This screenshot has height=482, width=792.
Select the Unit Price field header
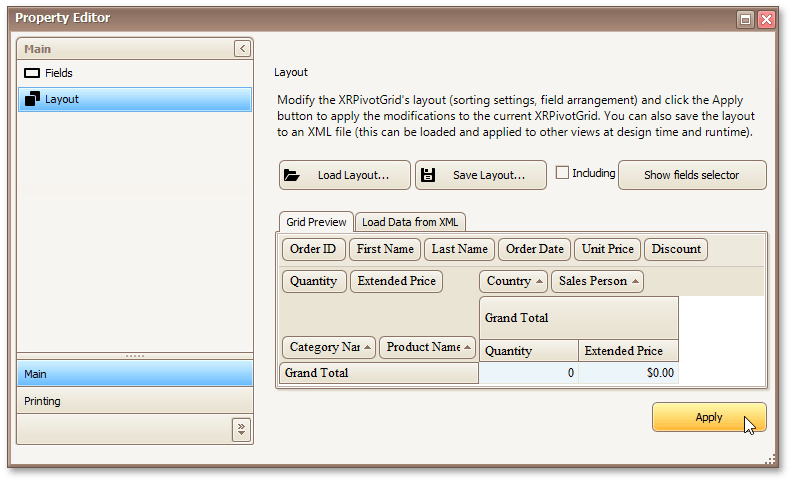coord(608,250)
